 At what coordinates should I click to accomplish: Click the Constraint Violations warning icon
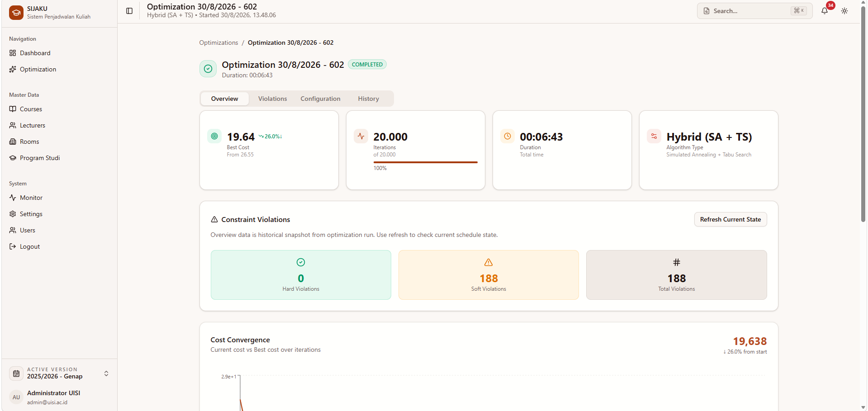tap(214, 219)
